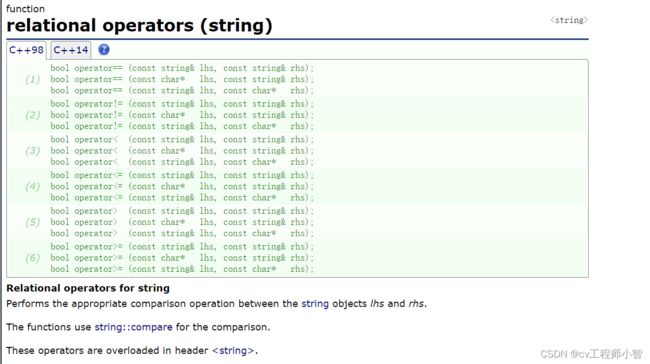Click the 'function' label above title
The width and height of the screenshot is (650, 364).
[25, 9]
